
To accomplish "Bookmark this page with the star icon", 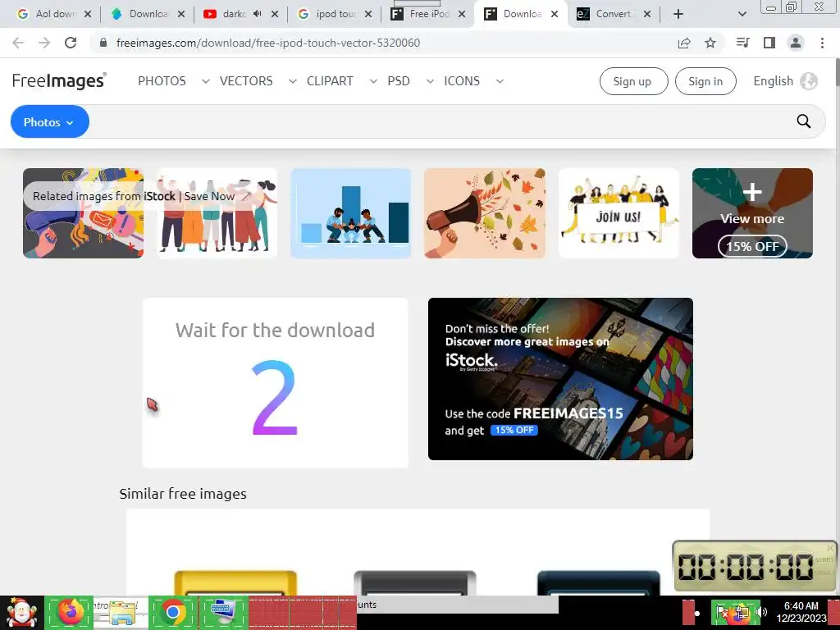I will (x=710, y=43).
